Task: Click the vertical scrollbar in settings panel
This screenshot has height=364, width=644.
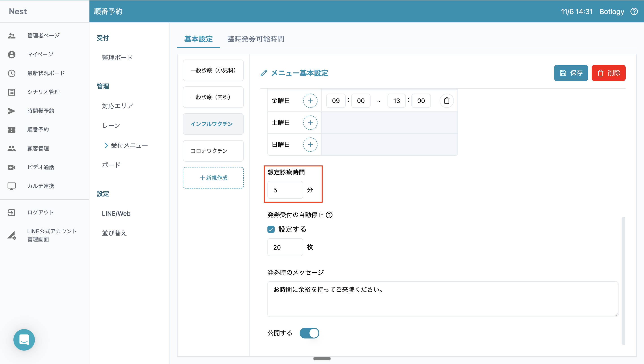Action: click(x=623, y=280)
